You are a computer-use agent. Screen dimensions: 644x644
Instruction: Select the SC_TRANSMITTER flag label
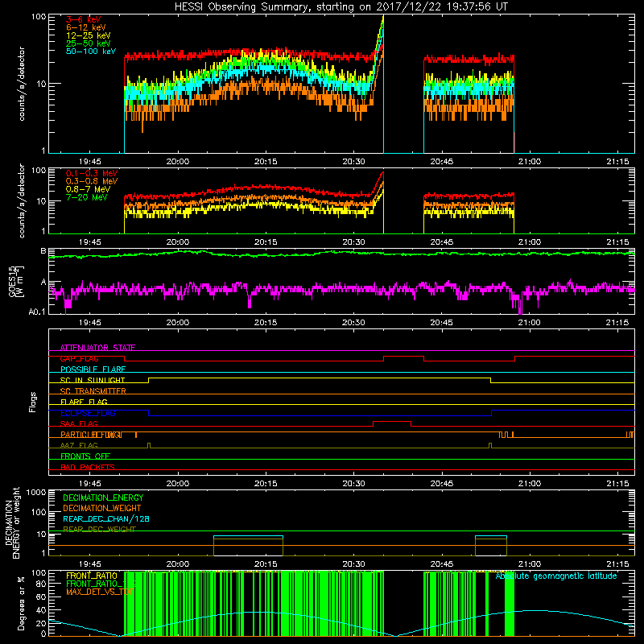pos(93,391)
